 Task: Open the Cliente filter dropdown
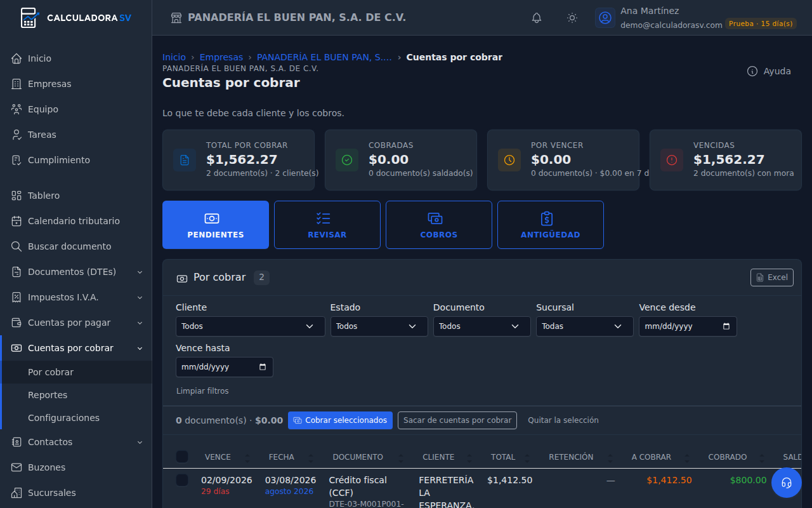(x=251, y=326)
